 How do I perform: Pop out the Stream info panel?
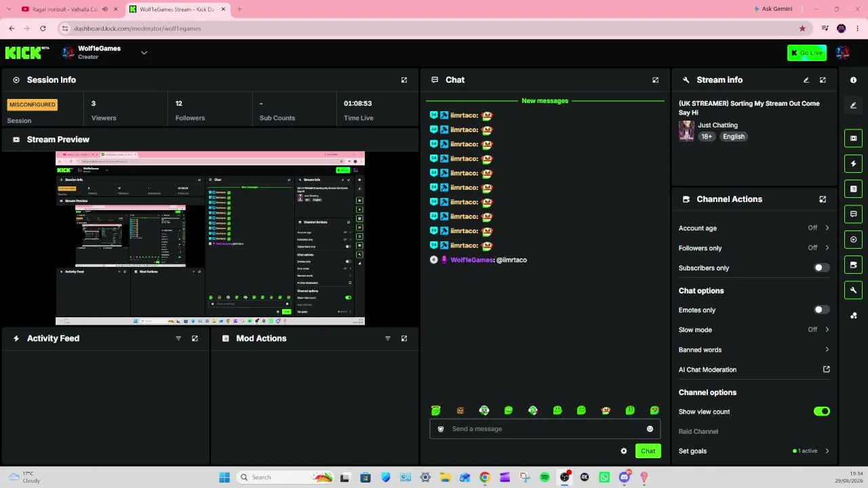(823, 80)
